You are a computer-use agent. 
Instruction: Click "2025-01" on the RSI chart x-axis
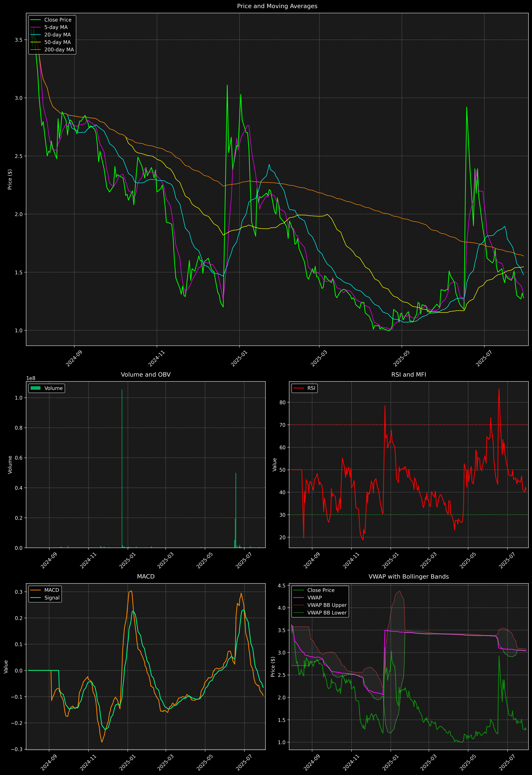(390, 561)
